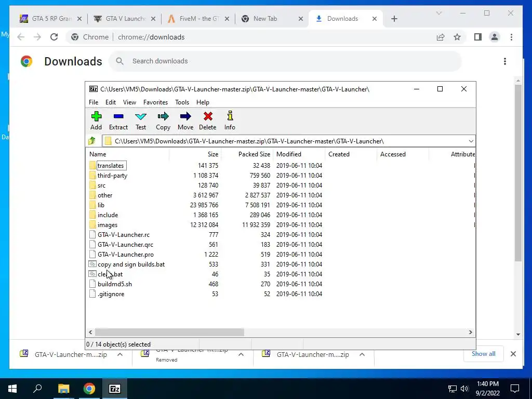Sort by Packed Size column header

247,154
